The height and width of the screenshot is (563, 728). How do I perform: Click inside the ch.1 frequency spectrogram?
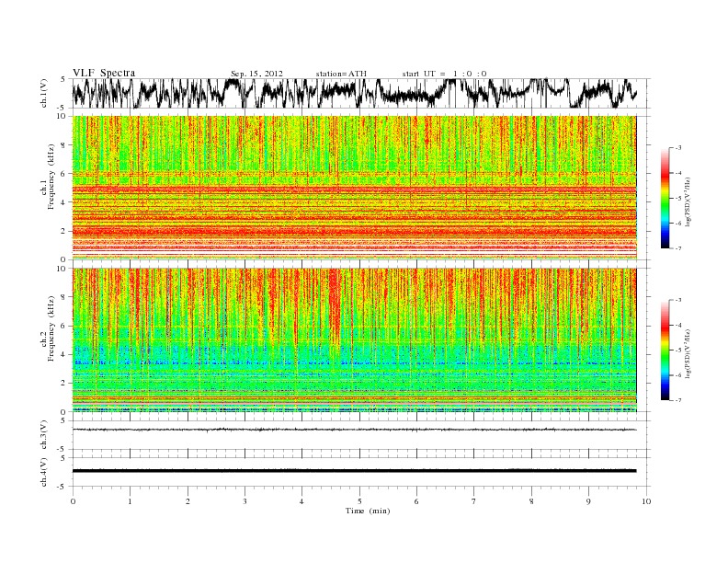click(x=354, y=188)
